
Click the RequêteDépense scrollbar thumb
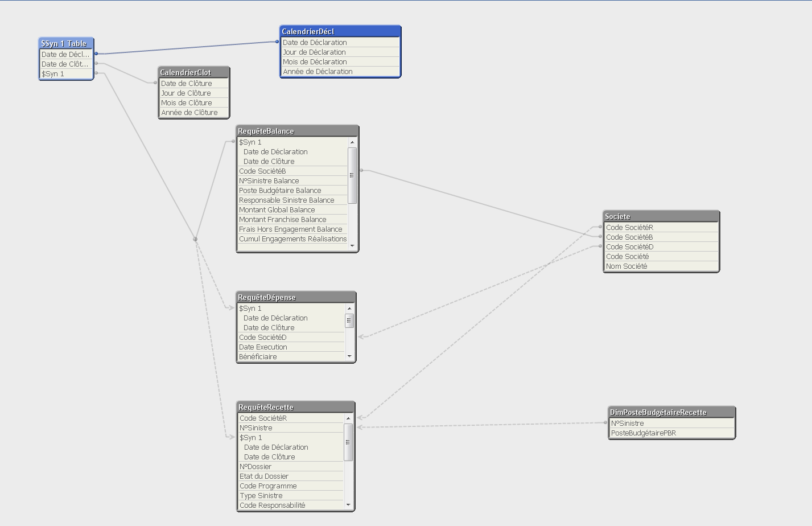(349, 321)
